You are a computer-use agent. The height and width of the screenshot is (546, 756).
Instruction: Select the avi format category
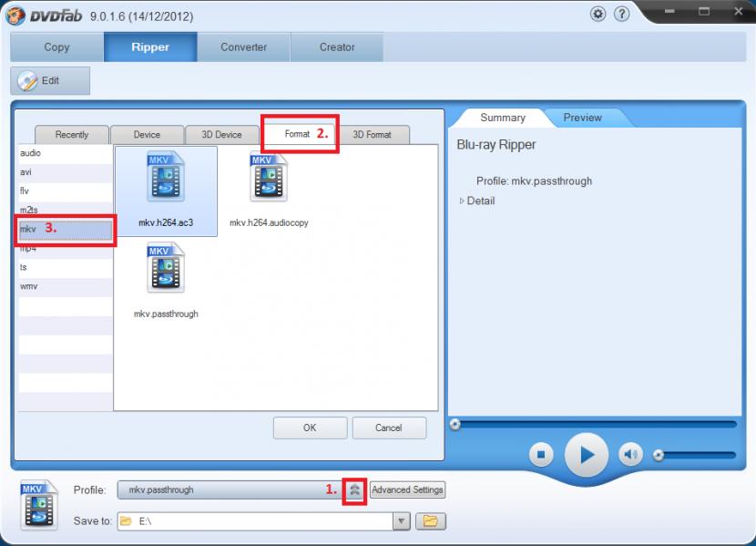click(66, 172)
